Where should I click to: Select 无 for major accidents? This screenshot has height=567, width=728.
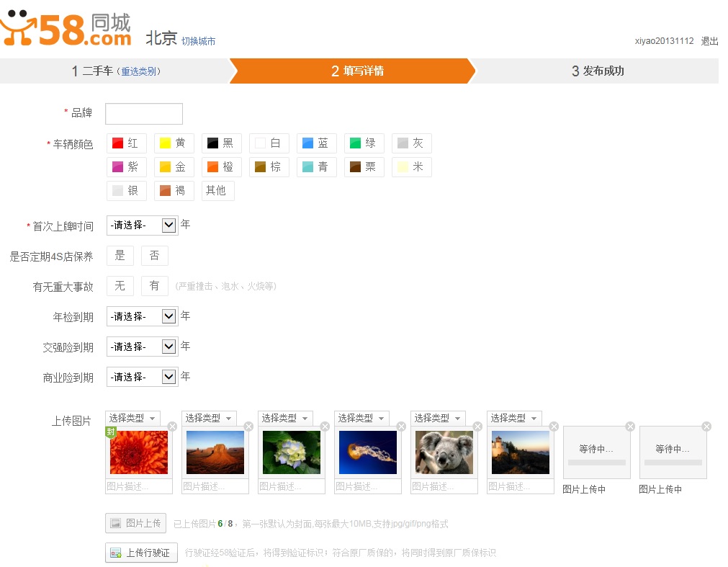coord(120,286)
